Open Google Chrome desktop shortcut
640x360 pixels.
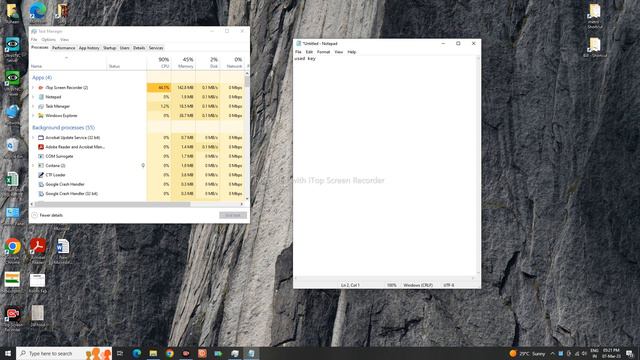click(x=13, y=246)
